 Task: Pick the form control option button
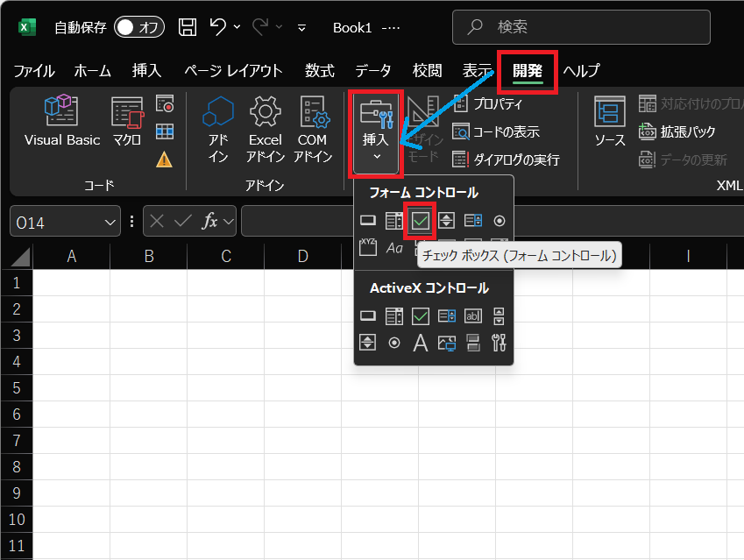click(x=500, y=221)
